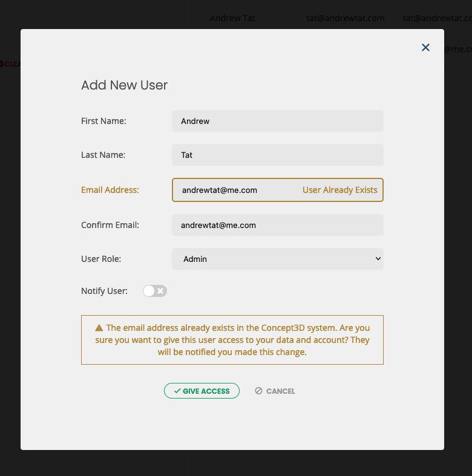Click the warning triangle icon

99,328
